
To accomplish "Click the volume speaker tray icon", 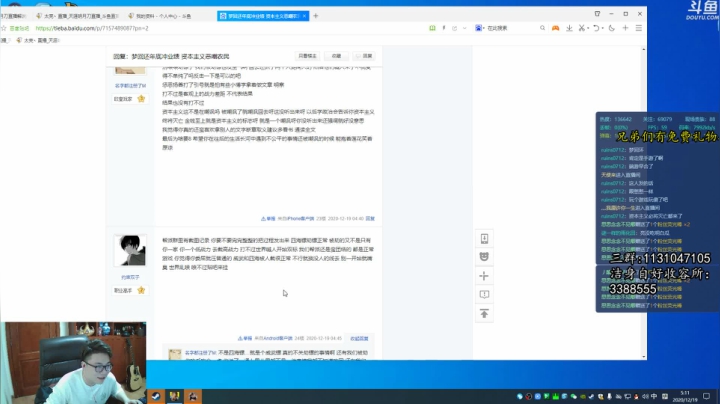I will [645, 396].
